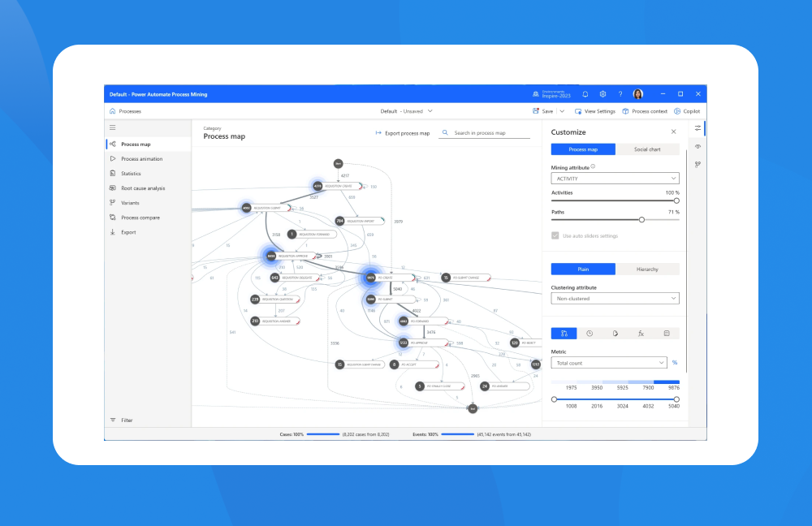Close the Customize panel
Viewport: 812px width, 526px height.
tap(674, 132)
